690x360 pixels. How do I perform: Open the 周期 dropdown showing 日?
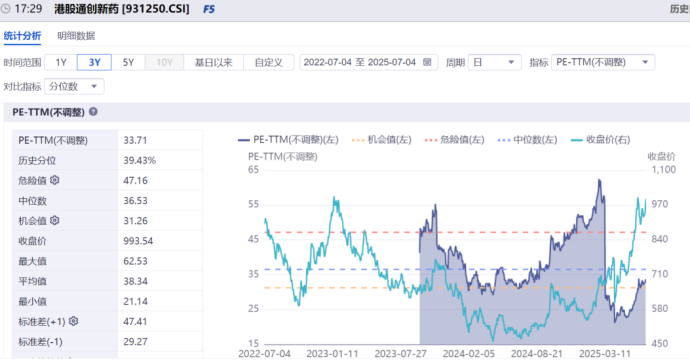(x=495, y=62)
